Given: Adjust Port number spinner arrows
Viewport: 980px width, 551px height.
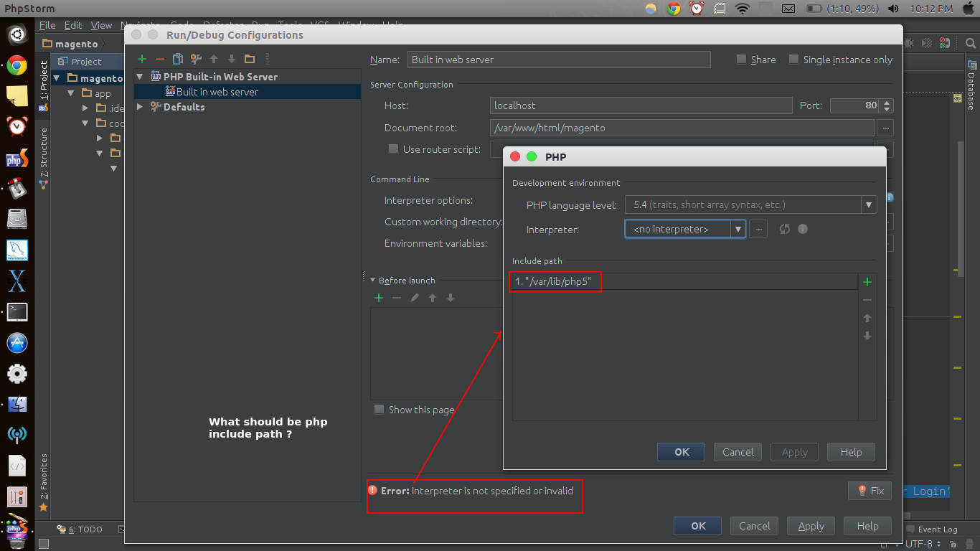Looking at the screenshot, I should 887,105.
